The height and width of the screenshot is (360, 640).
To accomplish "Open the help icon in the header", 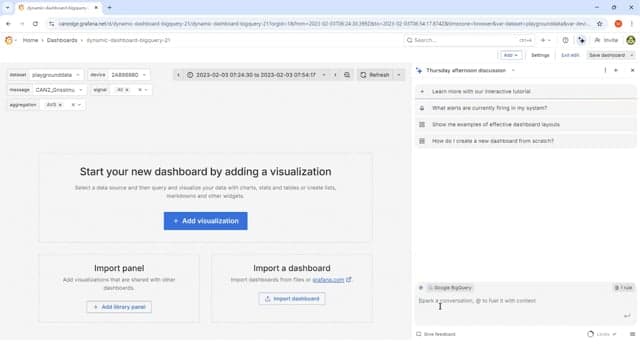I will coord(565,40).
